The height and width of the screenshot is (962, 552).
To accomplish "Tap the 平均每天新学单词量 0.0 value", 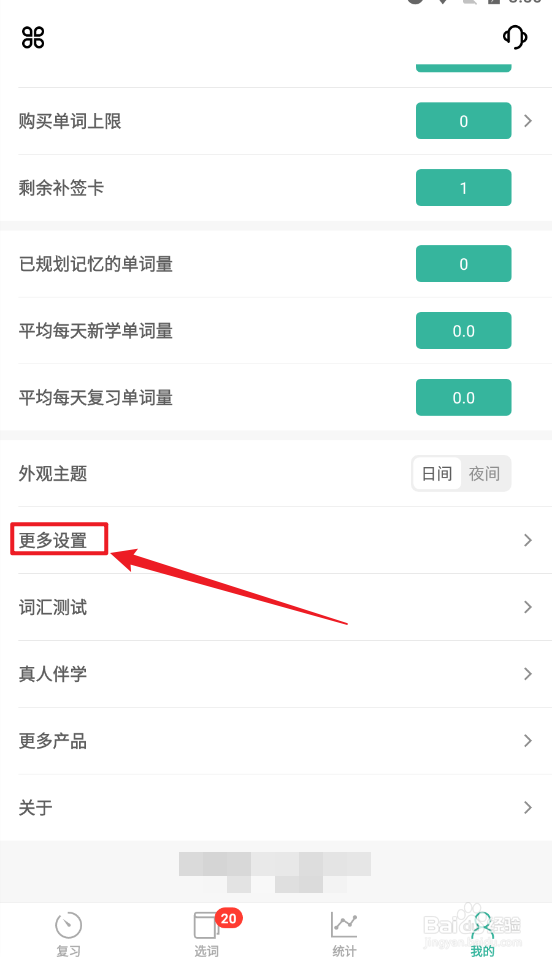I will pyautogui.click(x=464, y=331).
